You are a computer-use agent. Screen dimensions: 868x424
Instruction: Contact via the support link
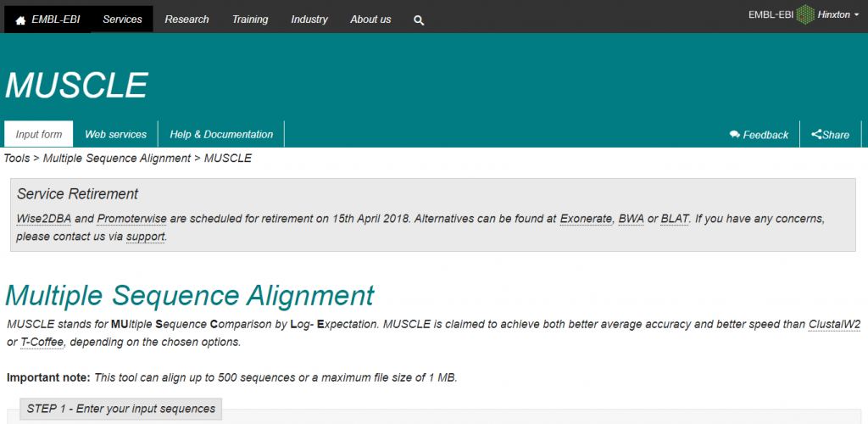[x=146, y=237]
